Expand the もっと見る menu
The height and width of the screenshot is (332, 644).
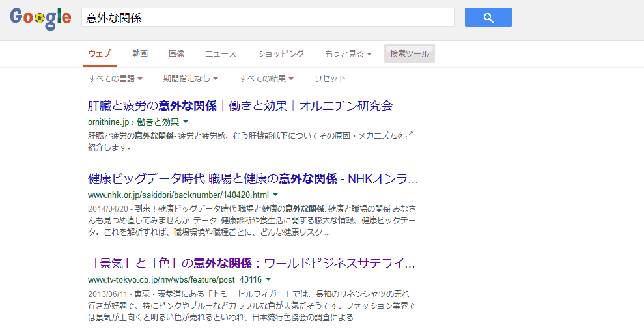pyautogui.click(x=348, y=54)
